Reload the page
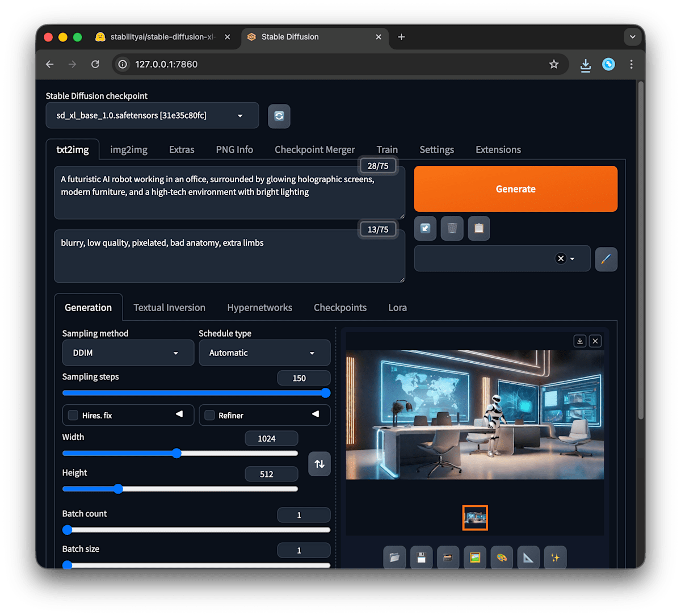 [x=95, y=64]
